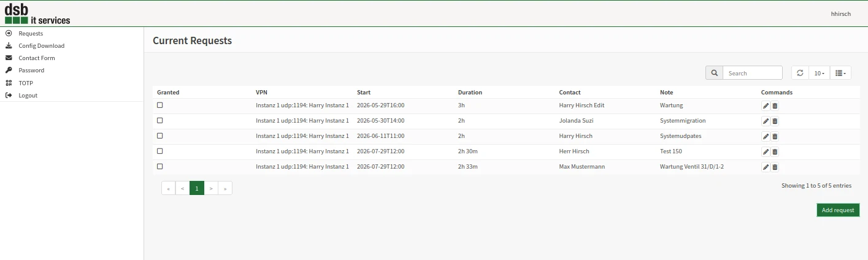
Task: Edit the Systemudpates request
Action: pos(766,137)
